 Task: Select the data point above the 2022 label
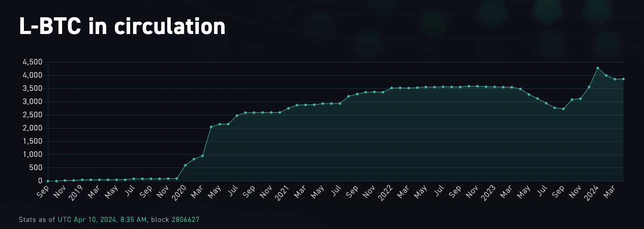click(x=391, y=88)
